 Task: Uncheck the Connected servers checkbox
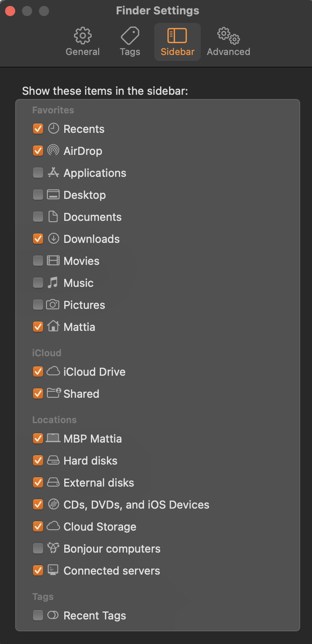click(x=38, y=570)
